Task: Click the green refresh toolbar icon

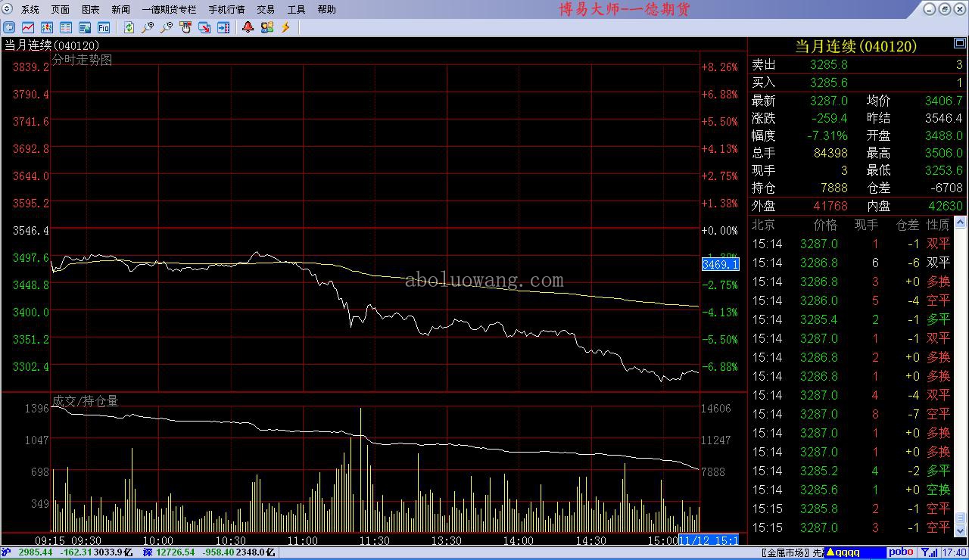Action: tap(129, 27)
